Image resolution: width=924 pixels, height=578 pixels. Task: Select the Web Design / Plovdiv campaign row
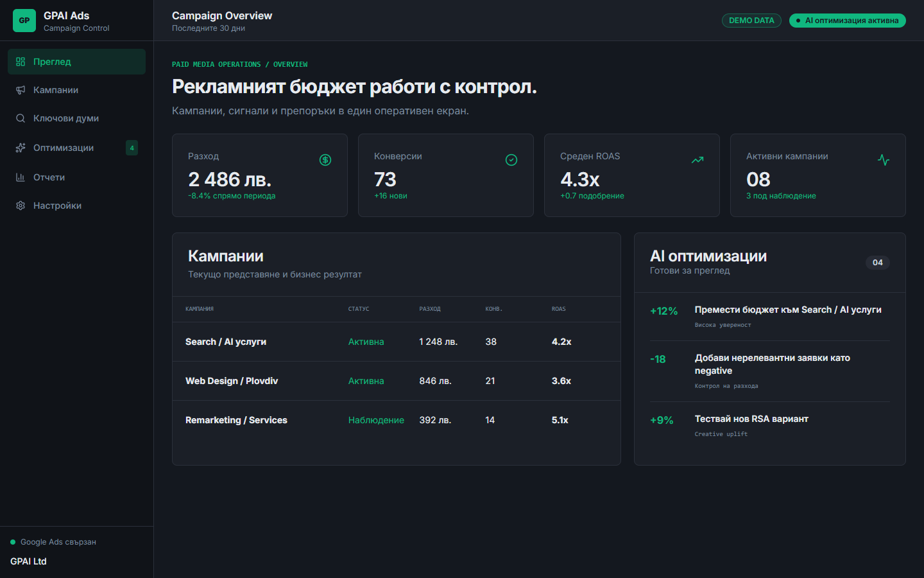pyautogui.click(x=397, y=381)
